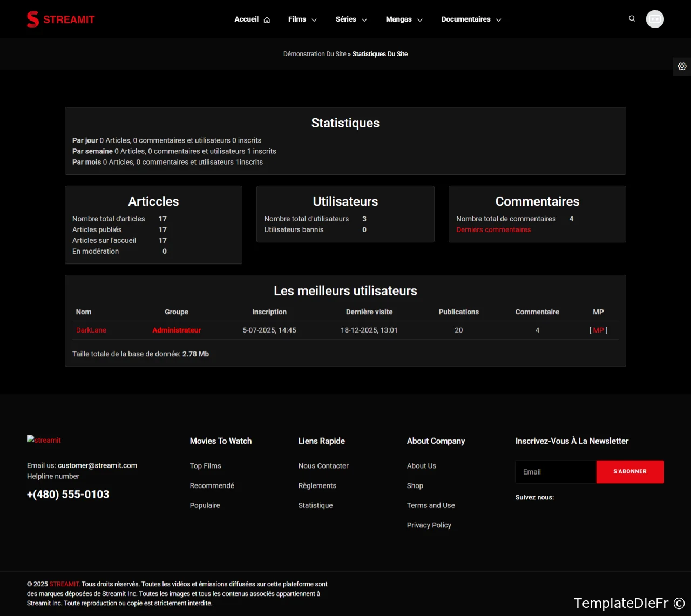This screenshot has height=616, width=691.
Task: Open Derniers commentaires link
Action: pyautogui.click(x=493, y=229)
